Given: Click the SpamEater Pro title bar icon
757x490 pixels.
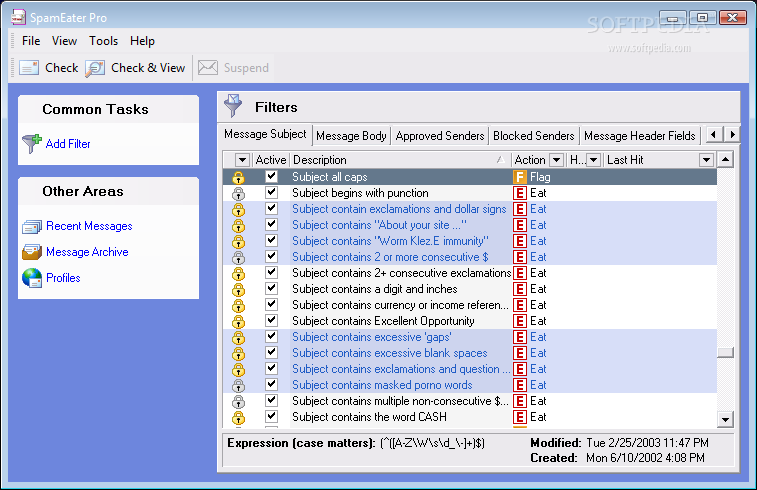Looking at the screenshot, I should tap(18, 17).
